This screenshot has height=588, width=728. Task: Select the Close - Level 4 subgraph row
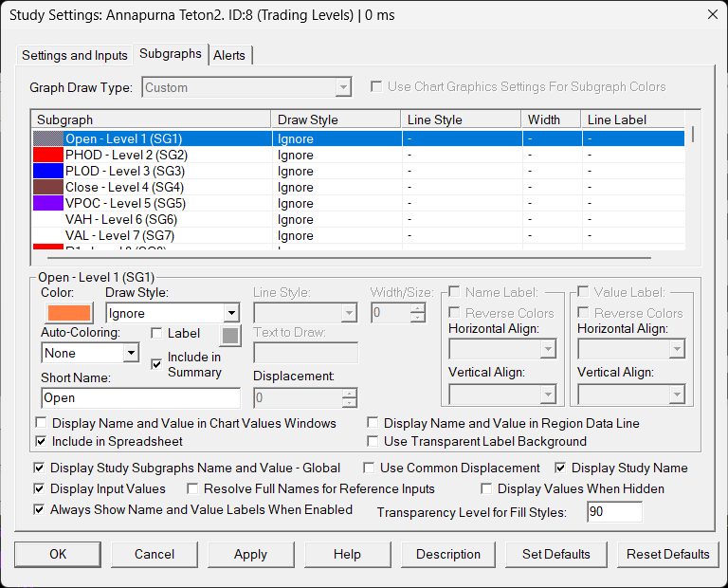124,187
